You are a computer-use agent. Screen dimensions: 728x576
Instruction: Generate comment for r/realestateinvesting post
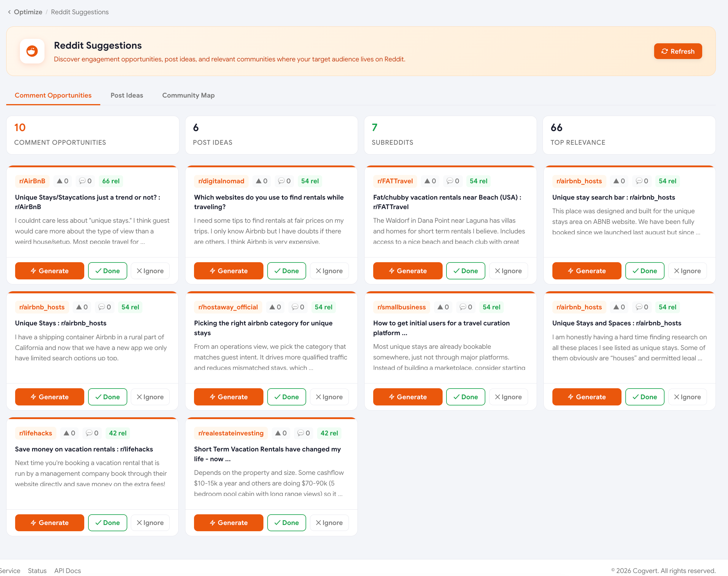[x=228, y=523]
